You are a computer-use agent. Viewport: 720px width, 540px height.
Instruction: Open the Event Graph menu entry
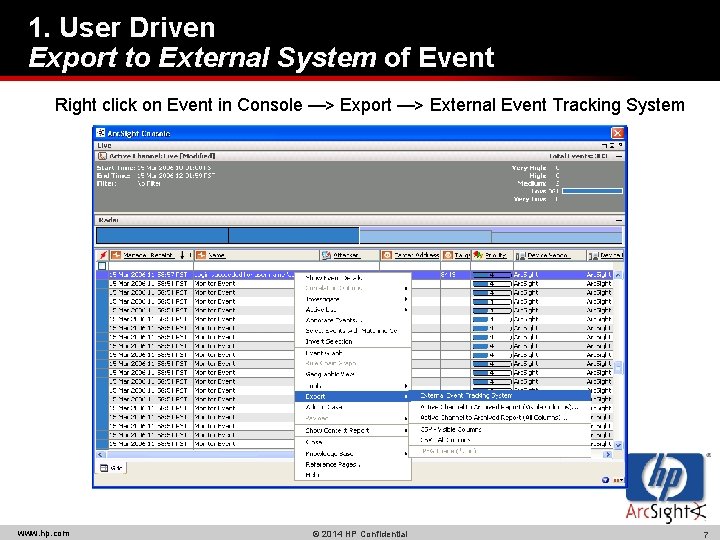(352, 353)
